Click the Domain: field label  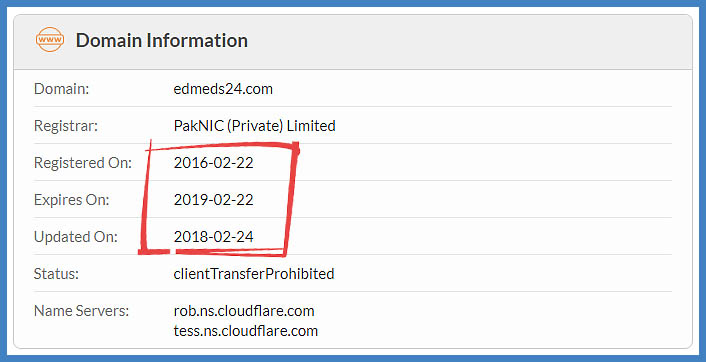click(x=61, y=89)
